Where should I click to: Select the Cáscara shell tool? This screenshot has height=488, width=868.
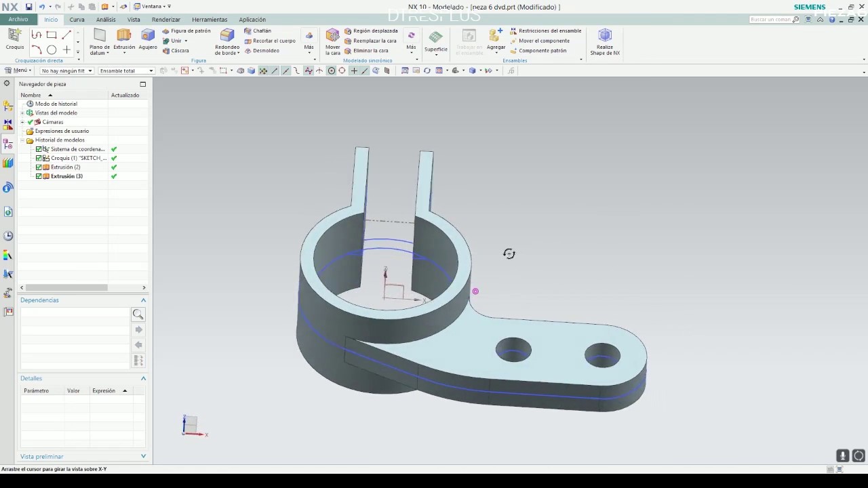(x=176, y=50)
